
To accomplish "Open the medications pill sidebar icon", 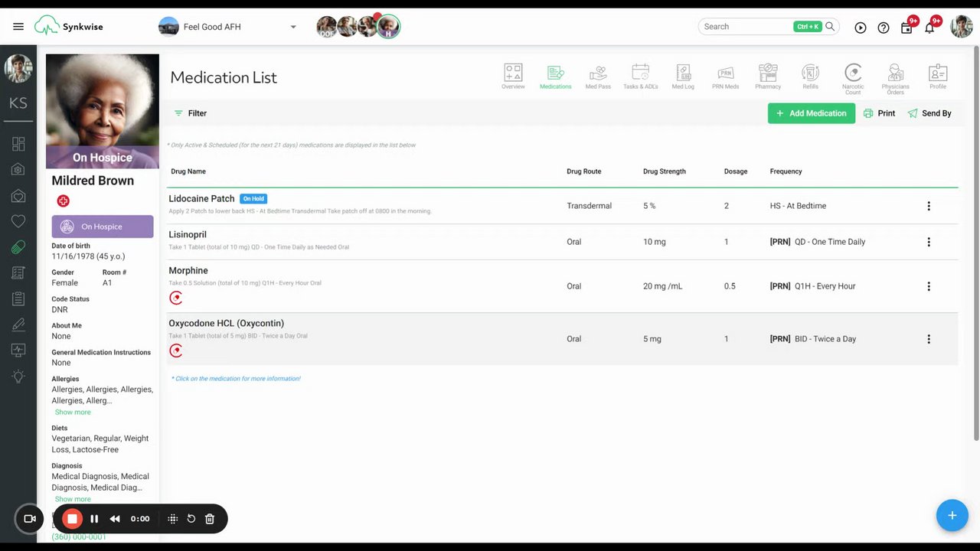I will point(18,247).
